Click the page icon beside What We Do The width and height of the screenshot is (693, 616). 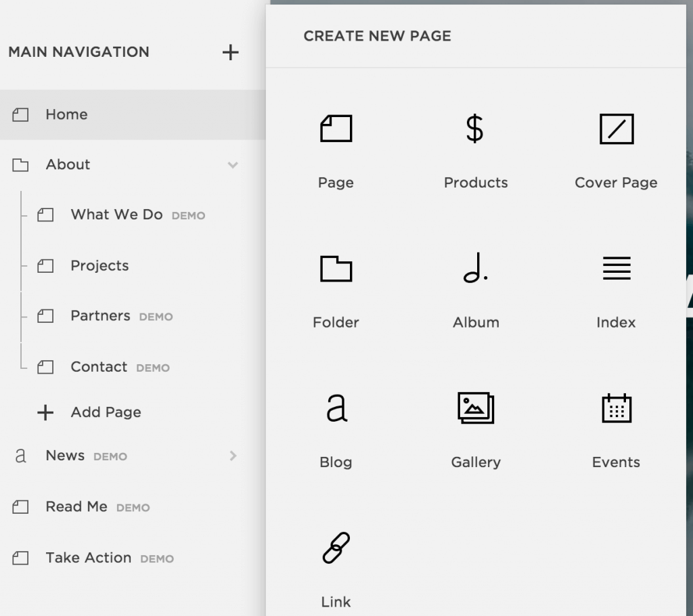coord(45,215)
